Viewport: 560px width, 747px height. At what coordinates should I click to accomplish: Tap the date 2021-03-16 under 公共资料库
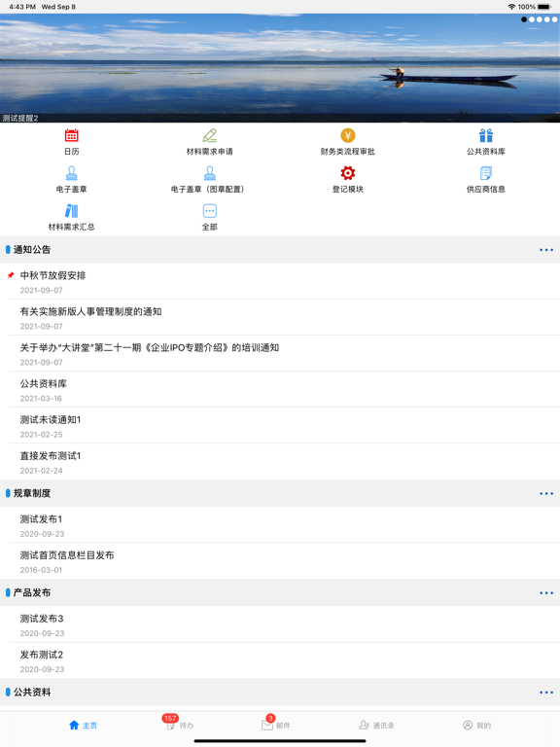41,398
